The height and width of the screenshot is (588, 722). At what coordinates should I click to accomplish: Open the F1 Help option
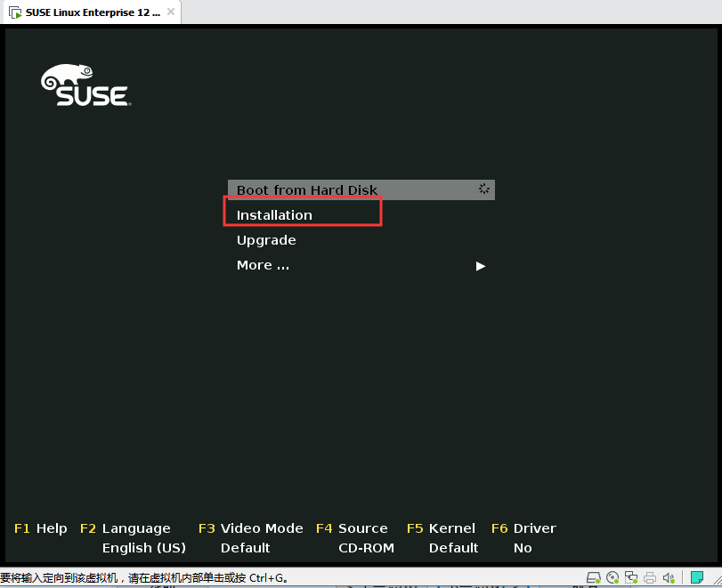click(40, 528)
